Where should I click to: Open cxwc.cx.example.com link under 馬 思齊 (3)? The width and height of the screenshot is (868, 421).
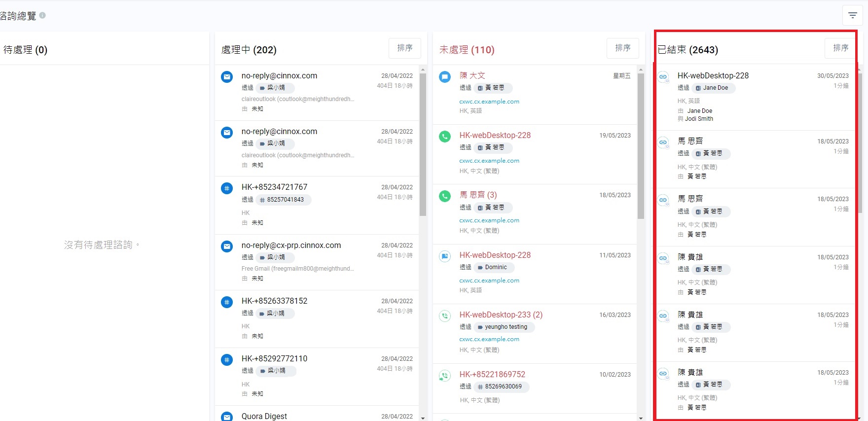(489, 220)
